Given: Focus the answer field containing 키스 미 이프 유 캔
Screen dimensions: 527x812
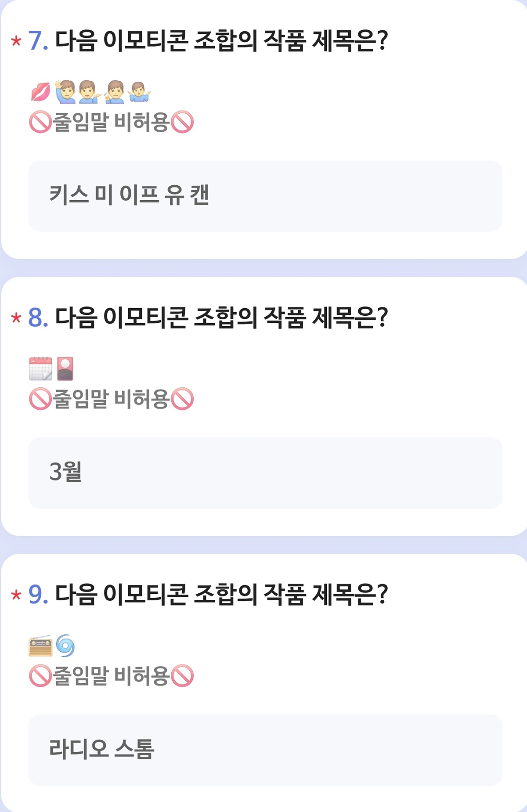Looking at the screenshot, I should click(265, 196).
